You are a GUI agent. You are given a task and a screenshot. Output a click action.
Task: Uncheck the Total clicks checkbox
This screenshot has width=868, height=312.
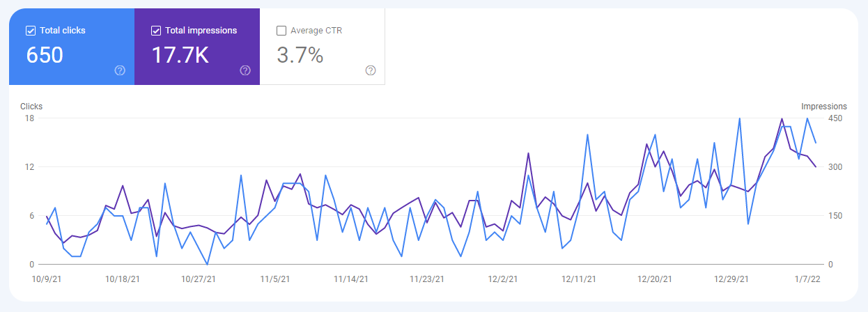(31, 31)
